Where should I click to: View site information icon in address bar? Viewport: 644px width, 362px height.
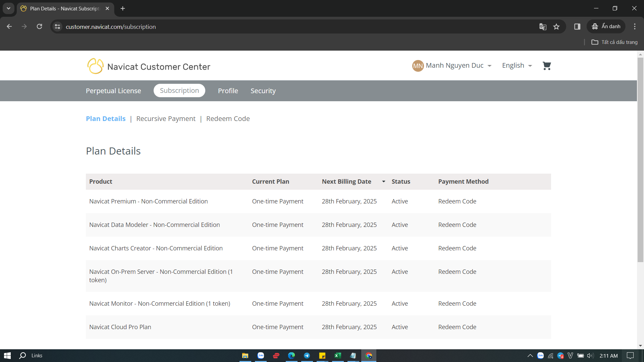point(58,26)
